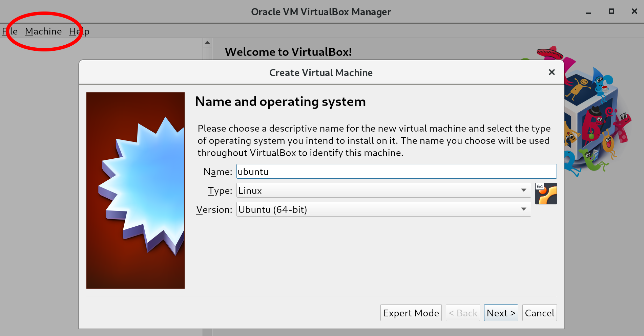
Task: Open the Ubuntu (64-bit) version combo box
Action: coord(379,209)
